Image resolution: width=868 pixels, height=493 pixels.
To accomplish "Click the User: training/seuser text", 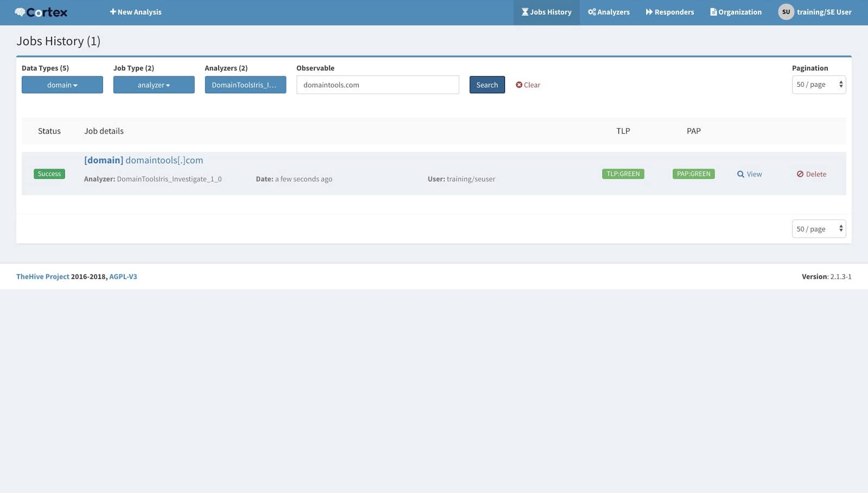I will click(461, 179).
